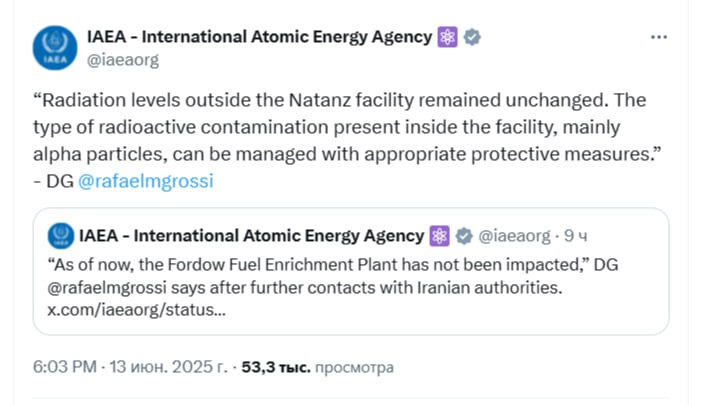Image resolution: width=705 pixels, height=405 pixels.
Task: Open the @rafaelmgrossi mention link
Action: [x=146, y=181]
